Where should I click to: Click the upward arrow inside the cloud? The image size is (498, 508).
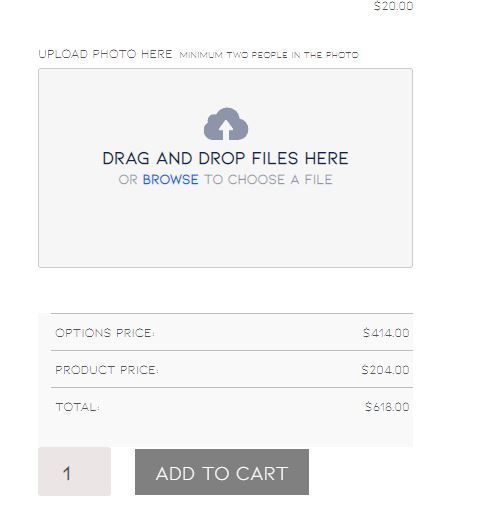point(226,130)
